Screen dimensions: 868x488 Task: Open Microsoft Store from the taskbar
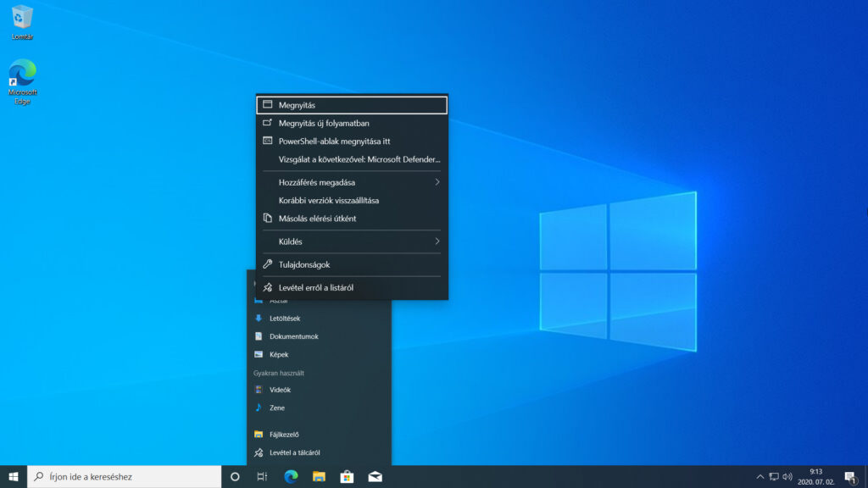(x=347, y=476)
